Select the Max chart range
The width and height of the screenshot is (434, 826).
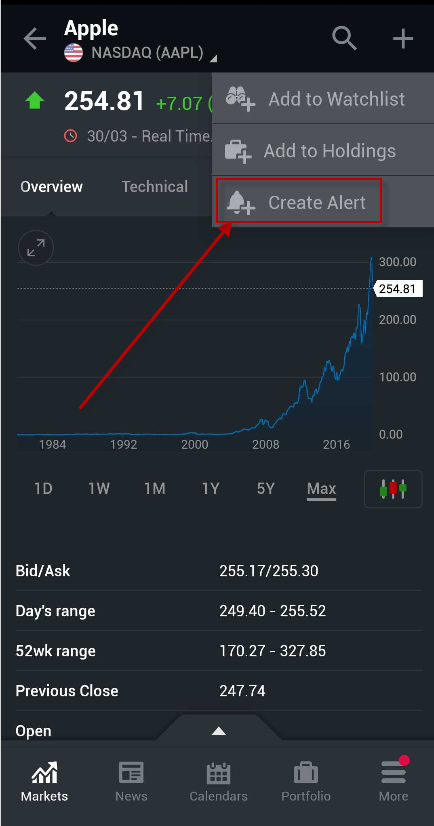321,489
